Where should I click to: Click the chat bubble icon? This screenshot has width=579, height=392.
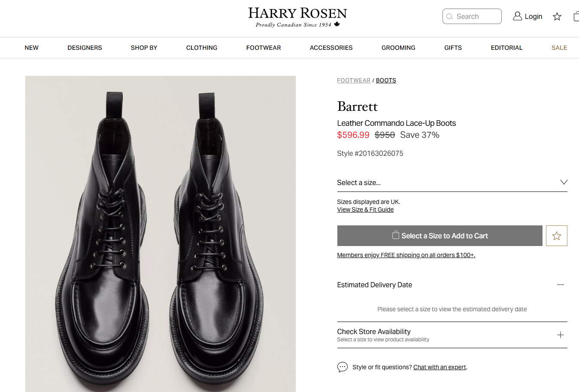[343, 367]
